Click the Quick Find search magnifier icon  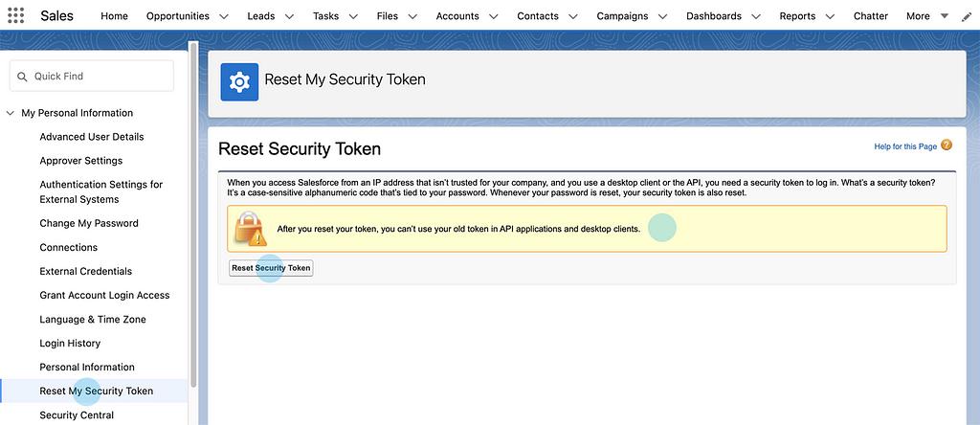pos(21,77)
